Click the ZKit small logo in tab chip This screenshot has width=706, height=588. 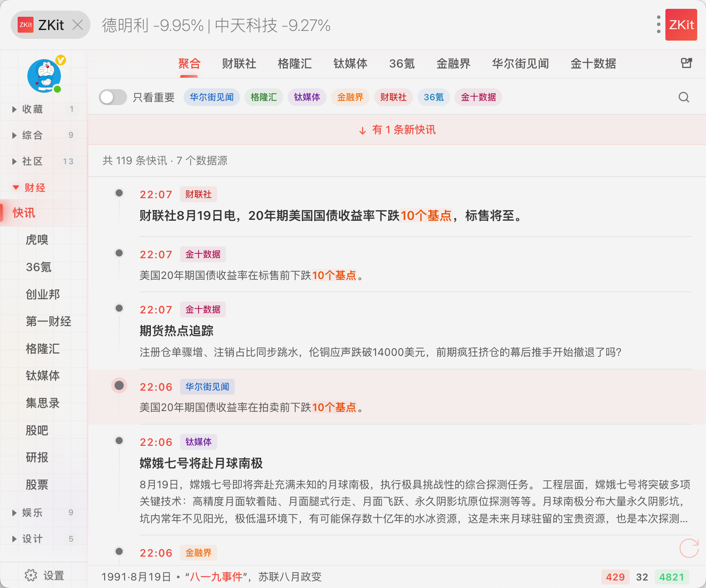pos(26,25)
